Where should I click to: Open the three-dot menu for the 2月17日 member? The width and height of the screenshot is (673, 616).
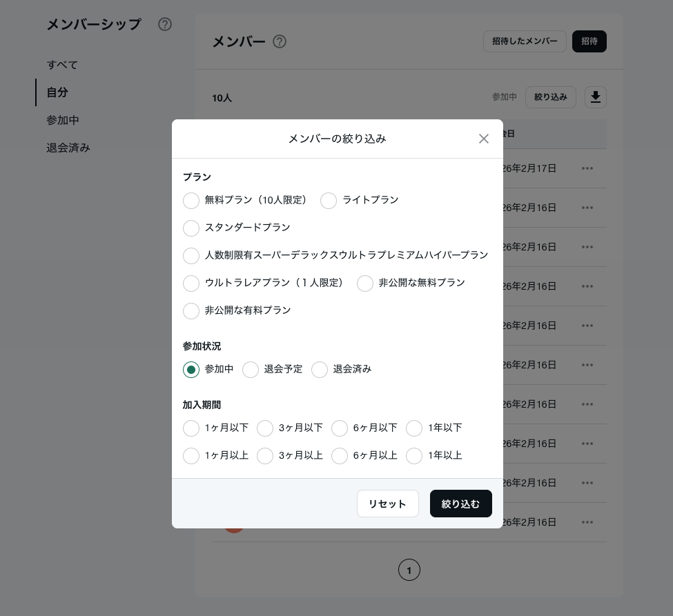coord(587,168)
